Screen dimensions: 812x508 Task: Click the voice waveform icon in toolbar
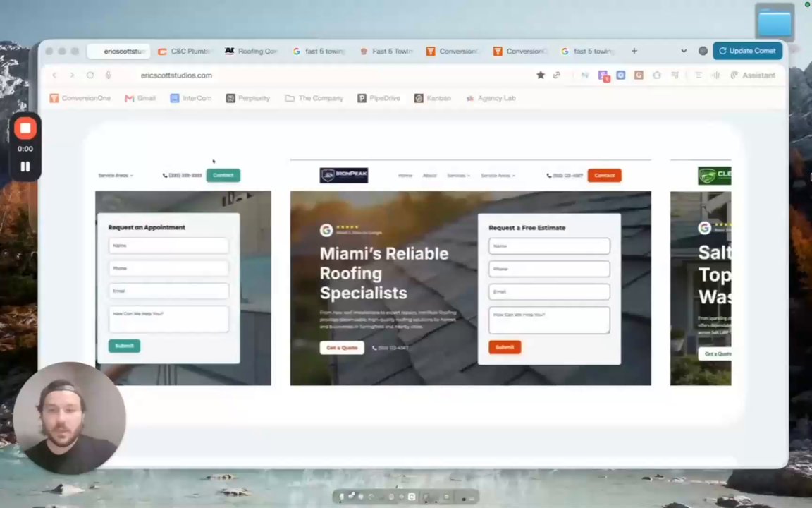click(x=716, y=75)
